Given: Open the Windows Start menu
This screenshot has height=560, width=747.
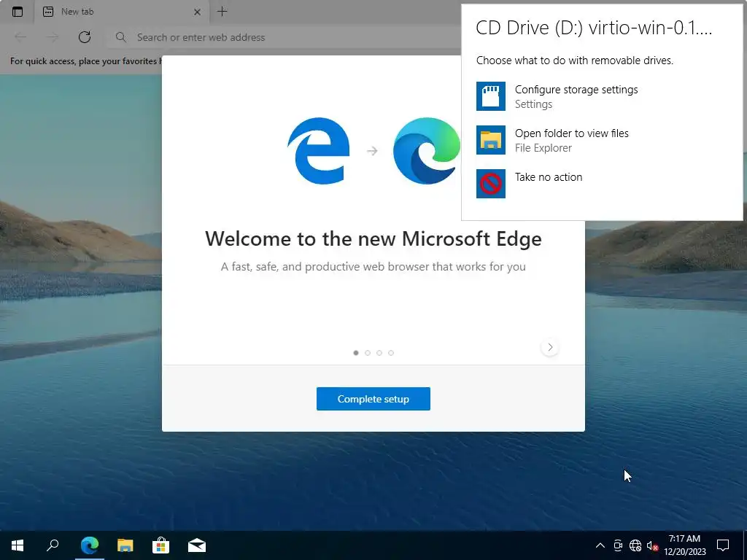Looking at the screenshot, I should point(18,545).
